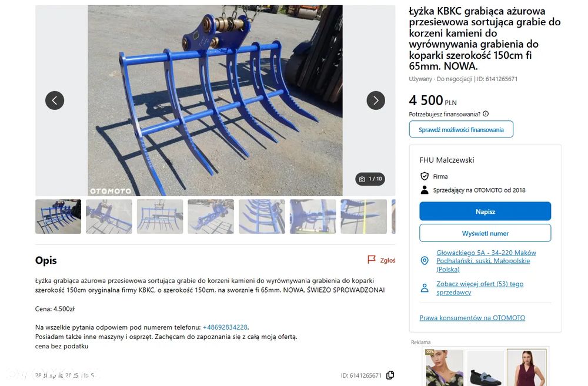Open the Głowackiego 5A address link
This screenshot has height=386, width=588.
486,261
